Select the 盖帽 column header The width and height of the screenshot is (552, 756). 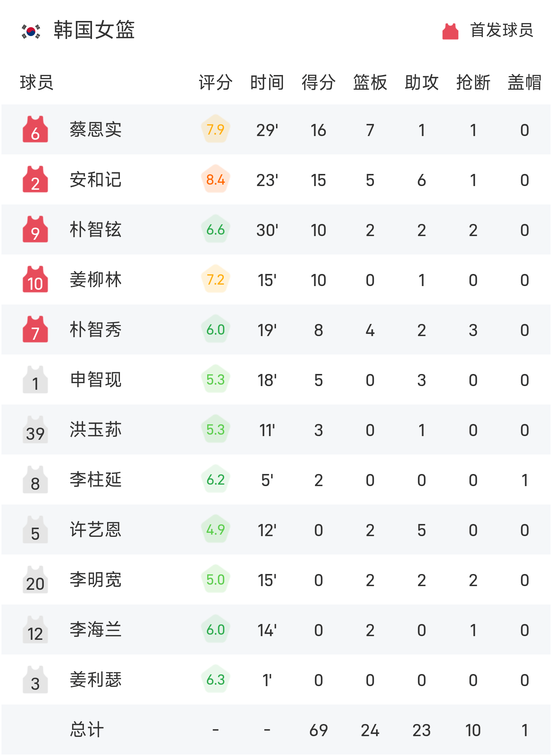[524, 82]
